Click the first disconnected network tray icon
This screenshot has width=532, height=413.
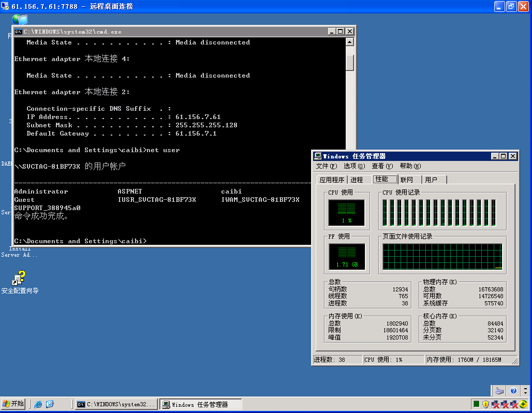(x=495, y=404)
